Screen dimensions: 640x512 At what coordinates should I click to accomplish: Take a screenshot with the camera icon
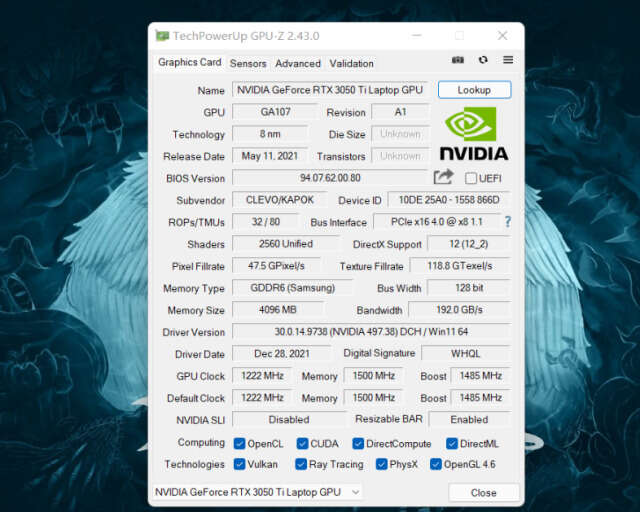458,60
